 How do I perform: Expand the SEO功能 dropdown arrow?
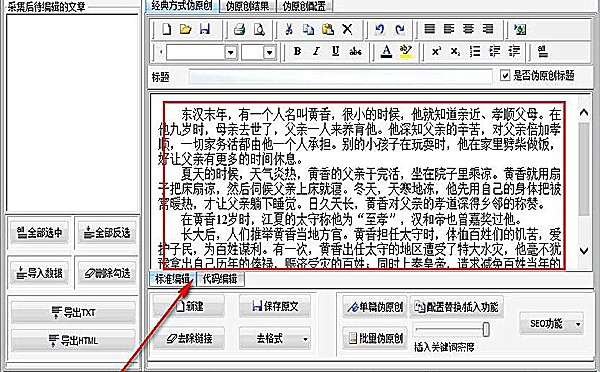[578, 324]
